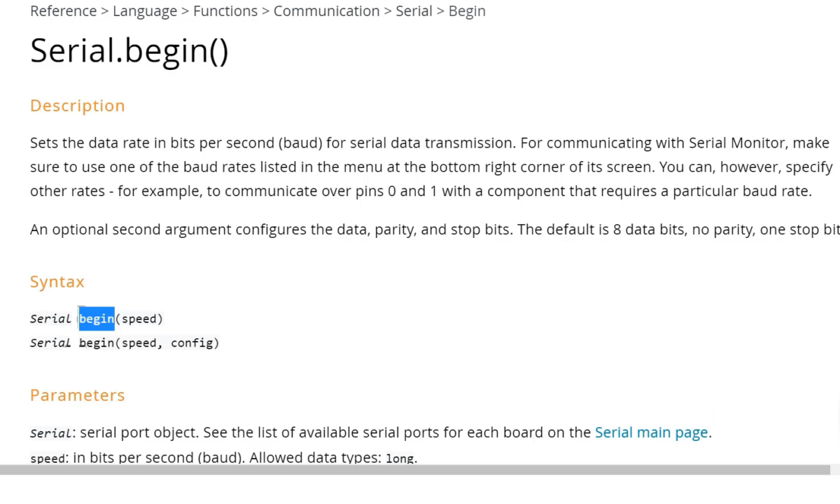This screenshot has height=504, width=840.
Task: Click the horizontal scrollbar at page bottom
Action: [413, 470]
